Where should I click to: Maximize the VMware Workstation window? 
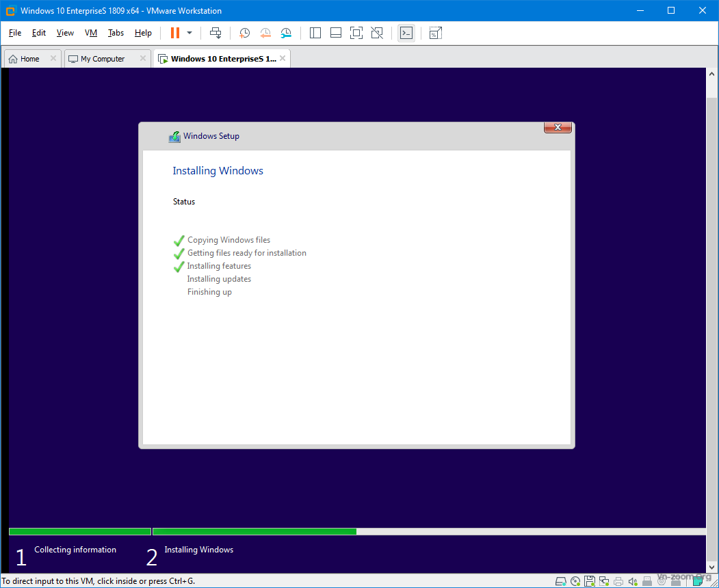[x=671, y=10]
